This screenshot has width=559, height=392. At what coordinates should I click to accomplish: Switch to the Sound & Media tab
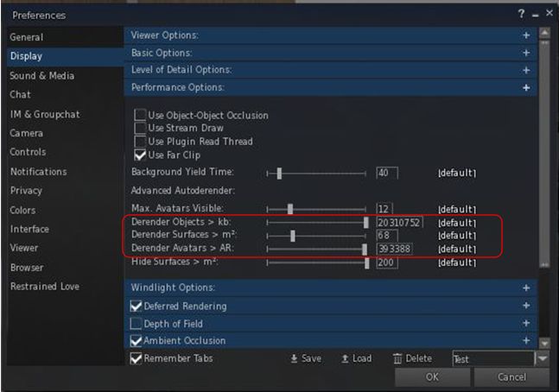point(41,76)
